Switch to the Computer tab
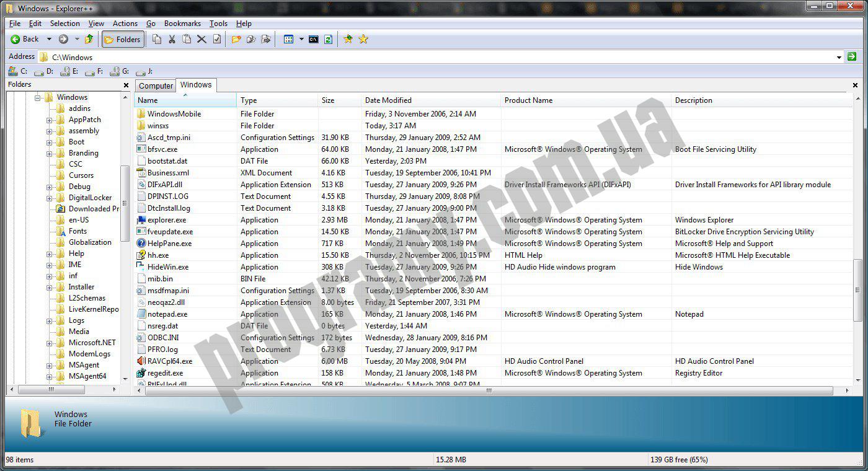This screenshot has height=471, width=868. point(156,86)
